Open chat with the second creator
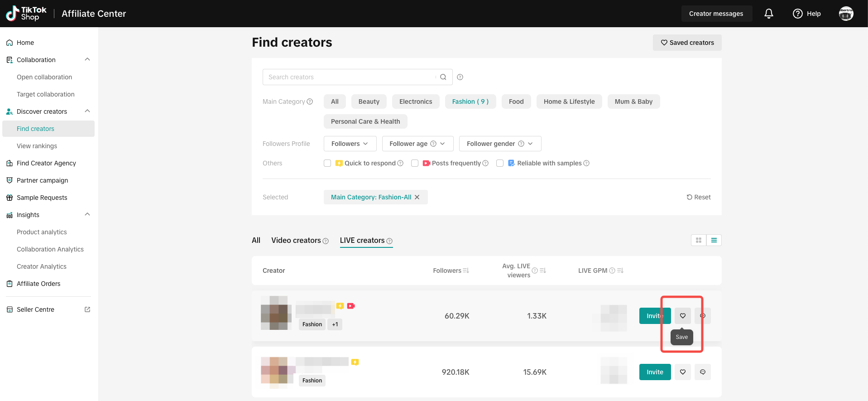This screenshot has height=401, width=868. [x=702, y=372]
